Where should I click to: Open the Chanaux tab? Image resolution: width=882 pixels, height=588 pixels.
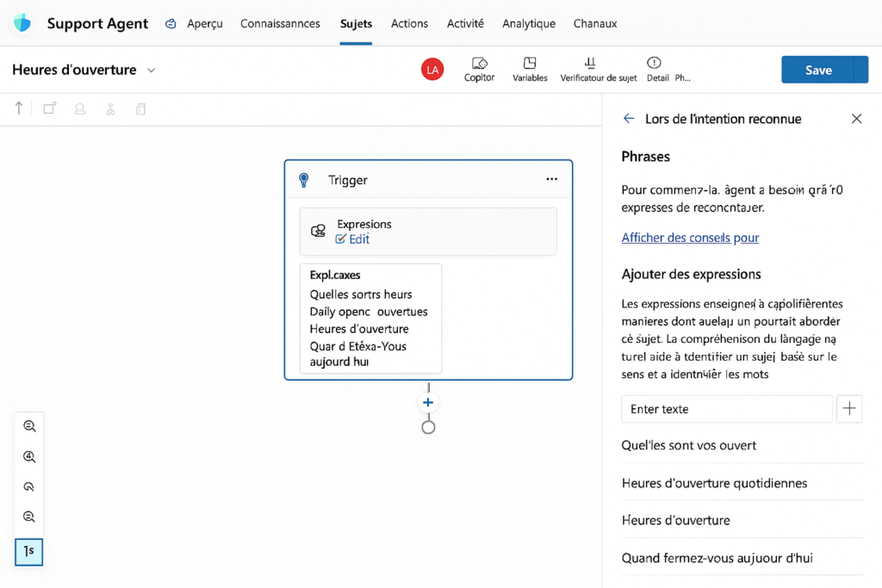point(595,23)
